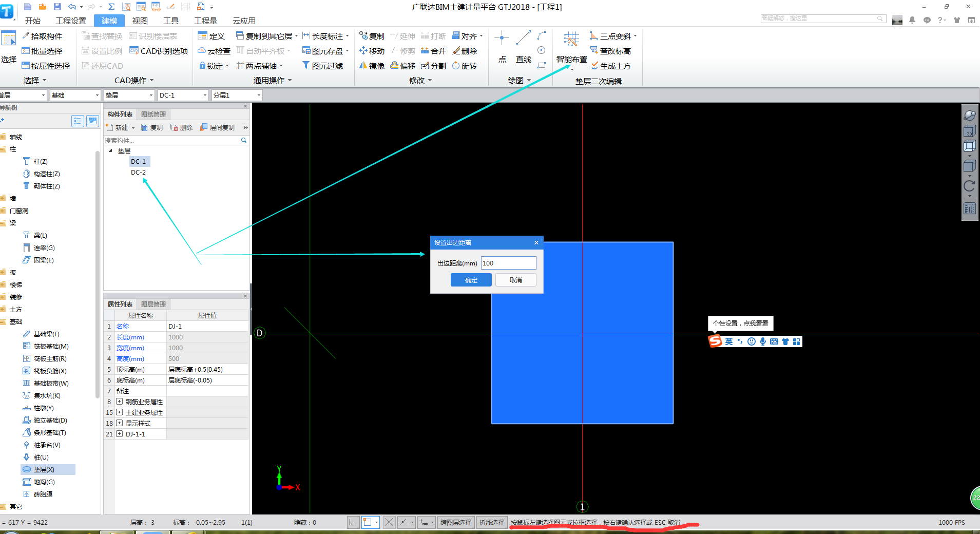Screen dimensions: 980x534
Task: Click the 定义 define tool
Action: (x=212, y=36)
